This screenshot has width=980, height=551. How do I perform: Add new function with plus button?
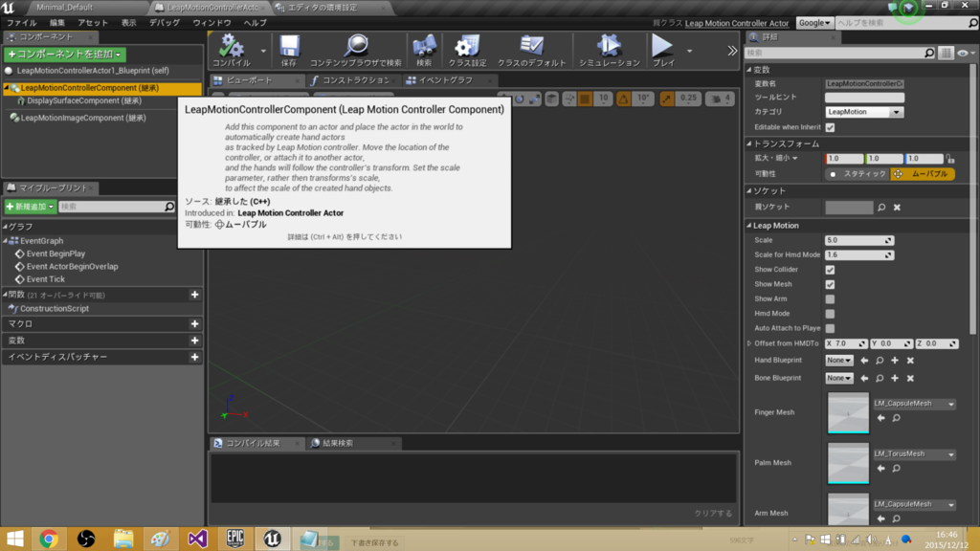click(x=194, y=295)
